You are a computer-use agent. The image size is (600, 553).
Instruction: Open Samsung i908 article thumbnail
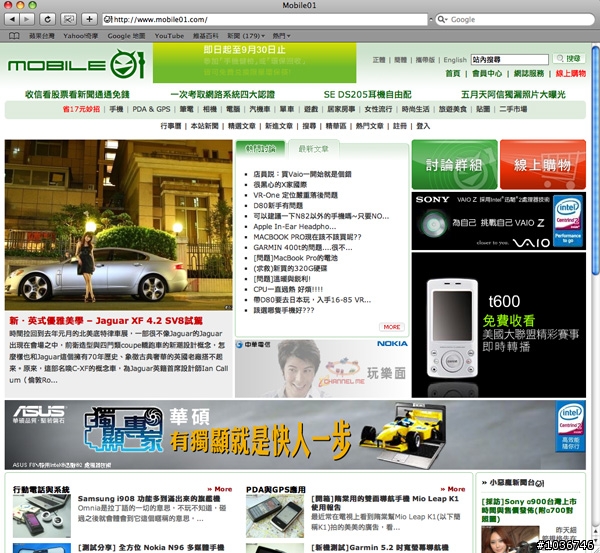(42, 516)
